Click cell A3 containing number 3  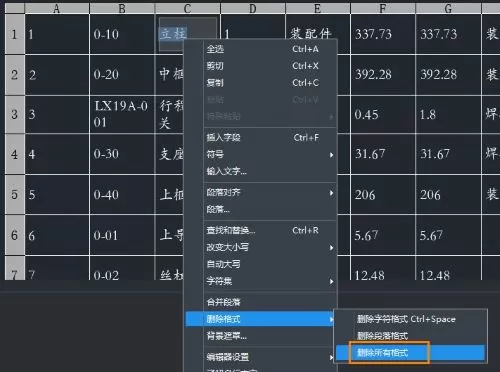[x=57, y=114]
